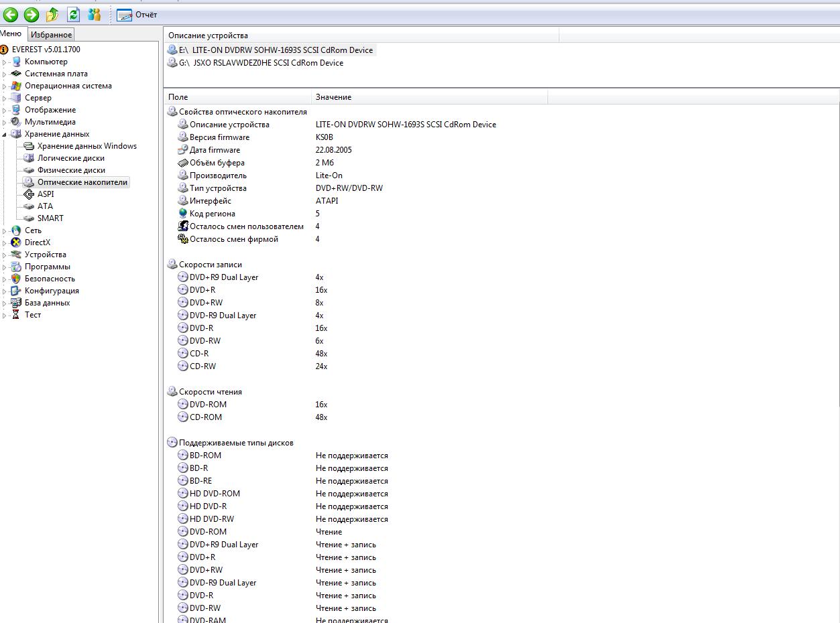Click the DirectX icon in the tree
Screen dimensions: 840x623
[16, 243]
